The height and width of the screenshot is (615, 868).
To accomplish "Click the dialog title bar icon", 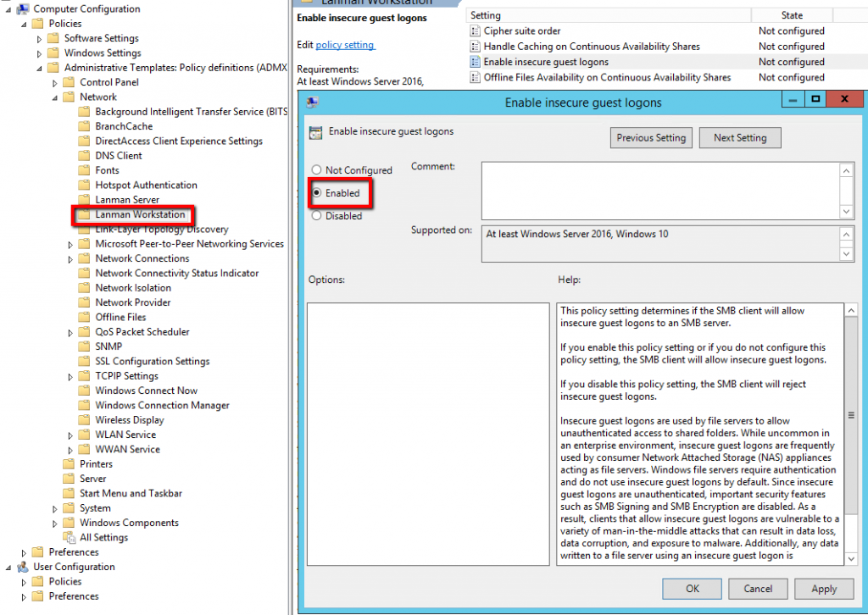I will pyautogui.click(x=312, y=102).
